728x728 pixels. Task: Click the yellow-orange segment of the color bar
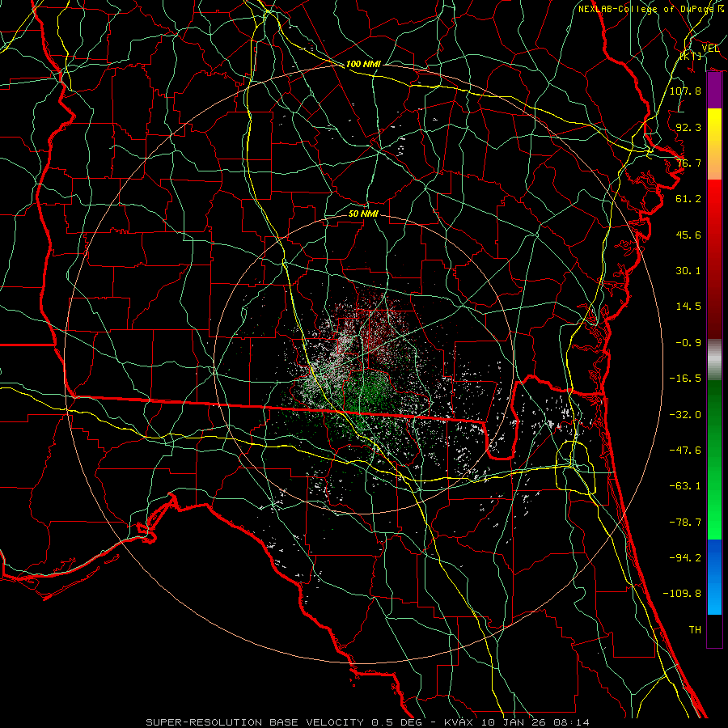(714, 144)
